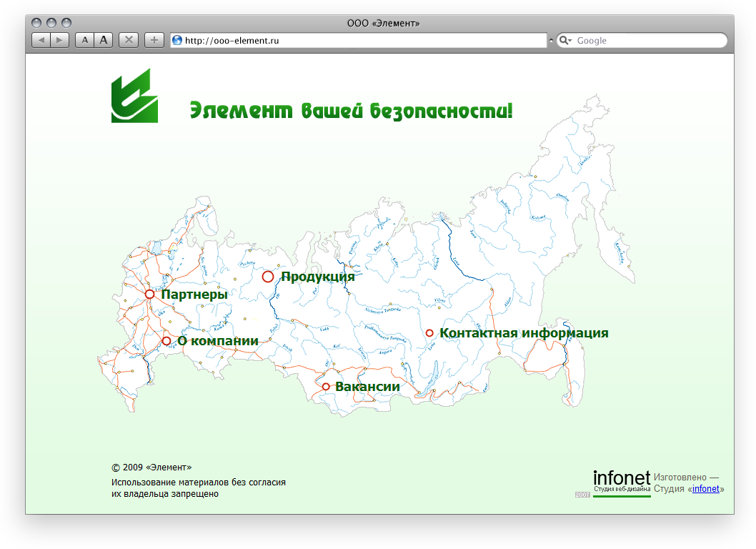The image size is (756, 549).
Task: Click the infonet studio logo in footer
Action: coord(622,483)
